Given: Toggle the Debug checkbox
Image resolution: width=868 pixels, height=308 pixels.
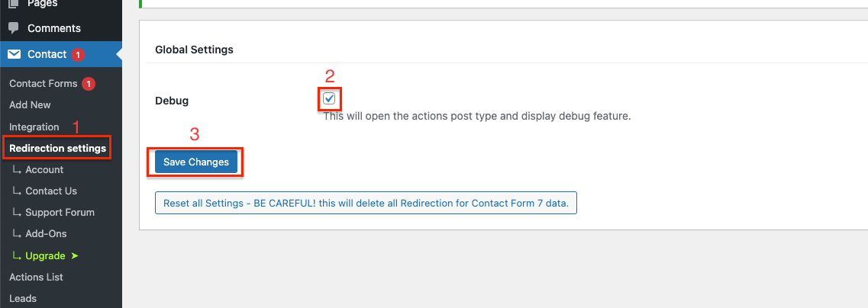Looking at the screenshot, I should point(329,99).
